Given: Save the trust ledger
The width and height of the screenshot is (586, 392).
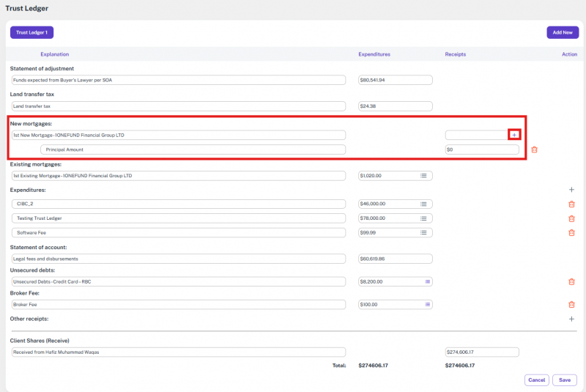Looking at the screenshot, I should point(565,380).
